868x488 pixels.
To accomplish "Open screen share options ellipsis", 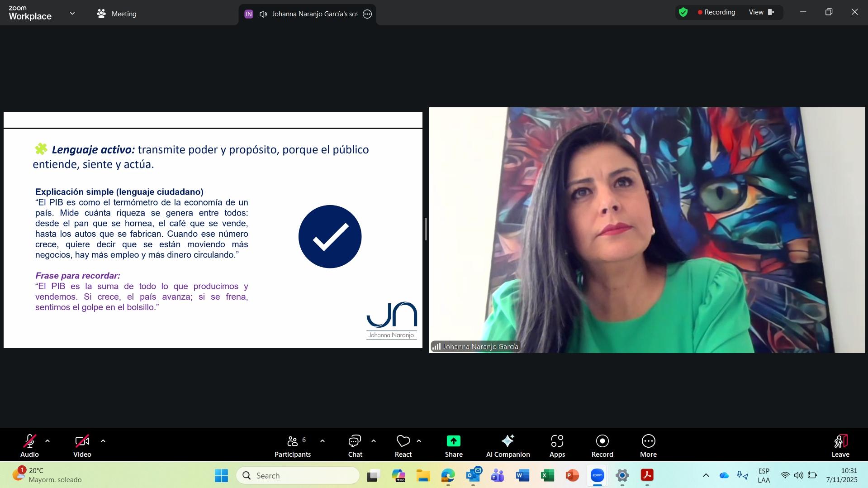I will [367, 14].
